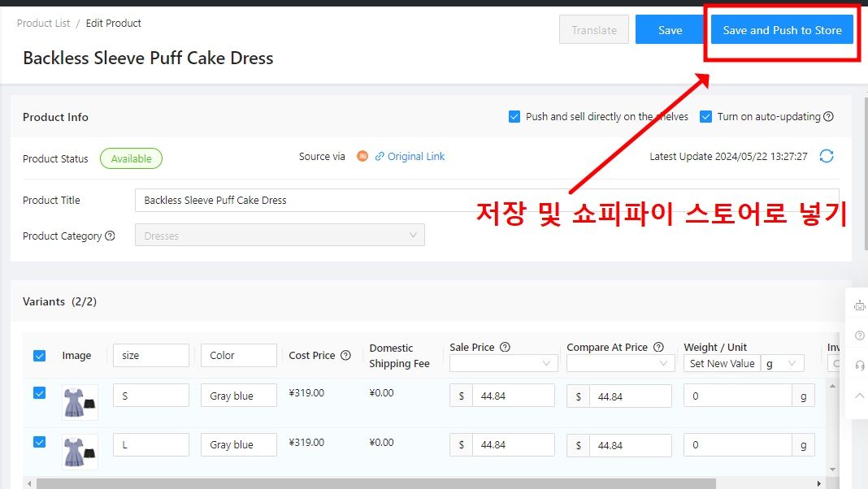Click the Sale Price help icon
The width and height of the screenshot is (868, 489).
point(505,348)
